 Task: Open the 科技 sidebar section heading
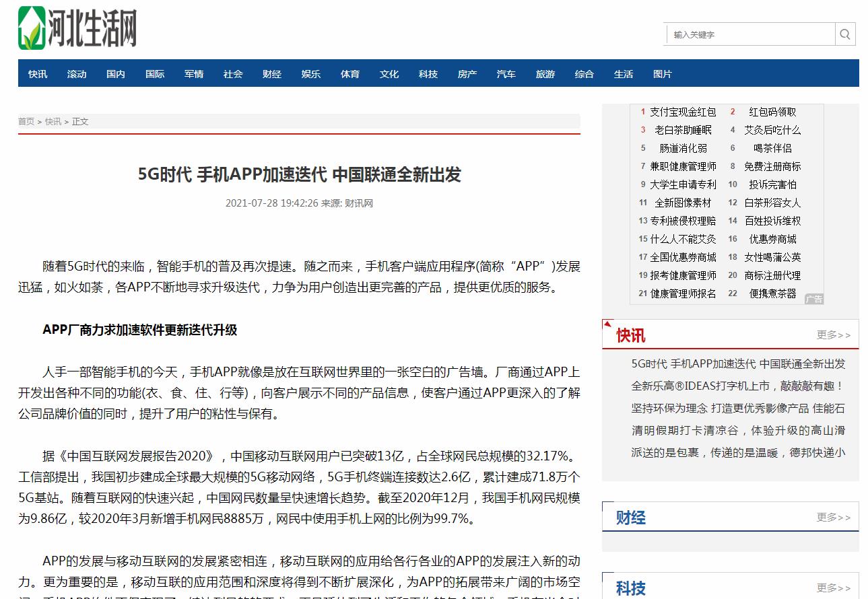[x=631, y=588]
